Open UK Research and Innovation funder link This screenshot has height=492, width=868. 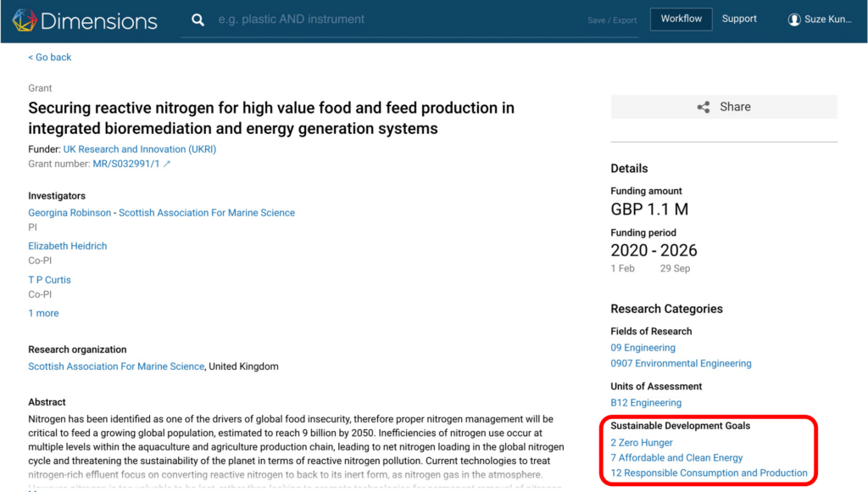click(x=139, y=149)
